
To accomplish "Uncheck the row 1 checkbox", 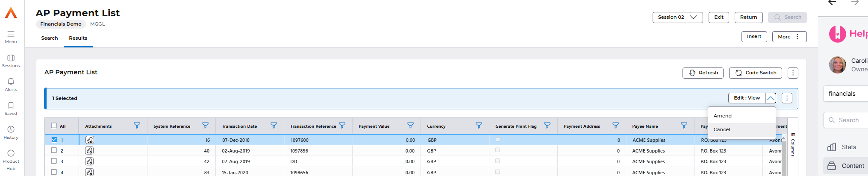I will pyautogui.click(x=54, y=139).
